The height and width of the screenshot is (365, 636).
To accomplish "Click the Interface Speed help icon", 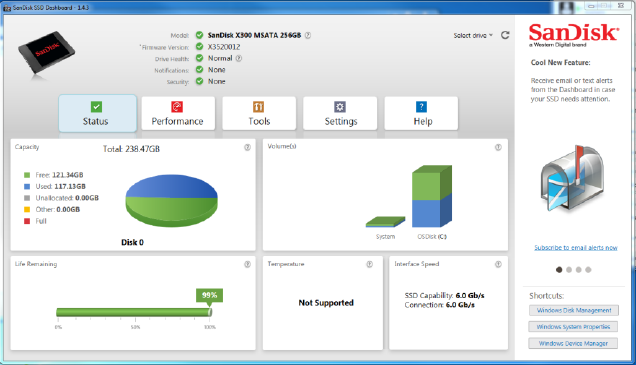I will tap(498, 264).
